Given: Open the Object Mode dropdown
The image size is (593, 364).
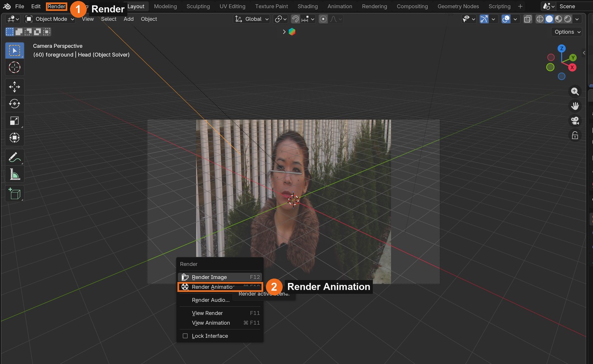Looking at the screenshot, I should 50,19.
